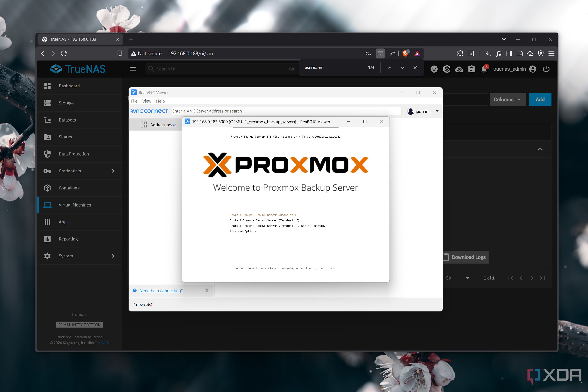Open the browser downloads icon
Image resolution: width=588 pixels, height=392 pixels.
pos(487,53)
